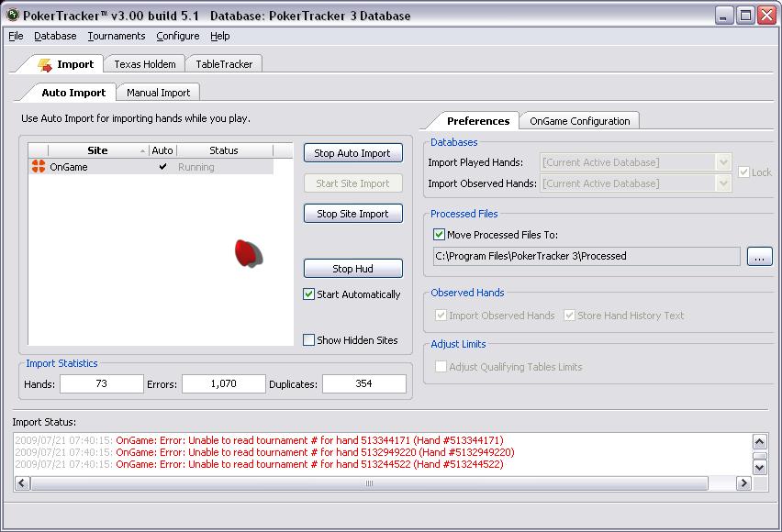Click the error line for hand 5132949220
The width and height of the screenshot is (782, 532).
(265, 452)
